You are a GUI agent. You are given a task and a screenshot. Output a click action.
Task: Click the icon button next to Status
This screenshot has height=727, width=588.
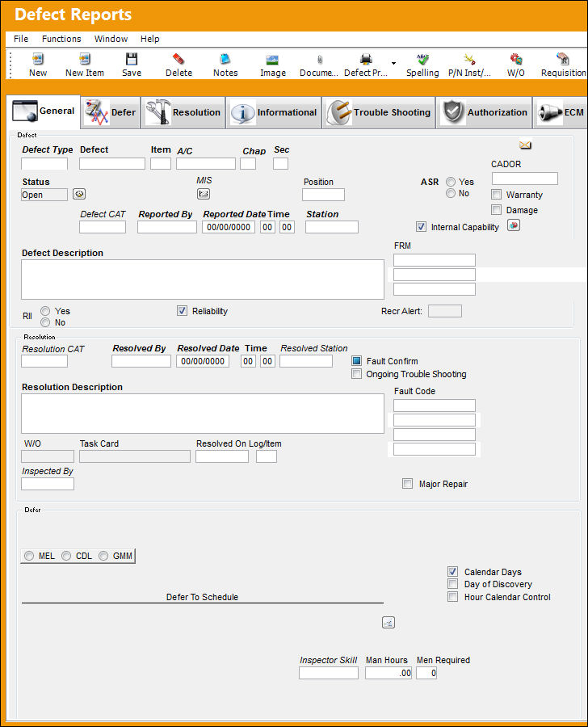(79, 194)
